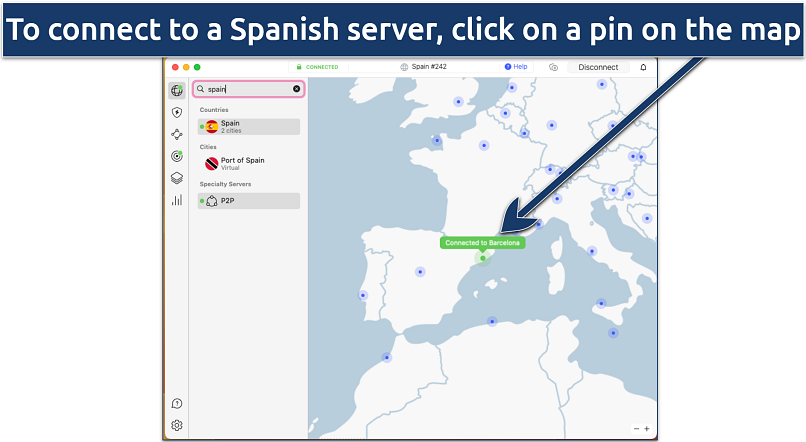Clear the spain search text
This screenshot has height=442, width=806.
coord(296,89)
